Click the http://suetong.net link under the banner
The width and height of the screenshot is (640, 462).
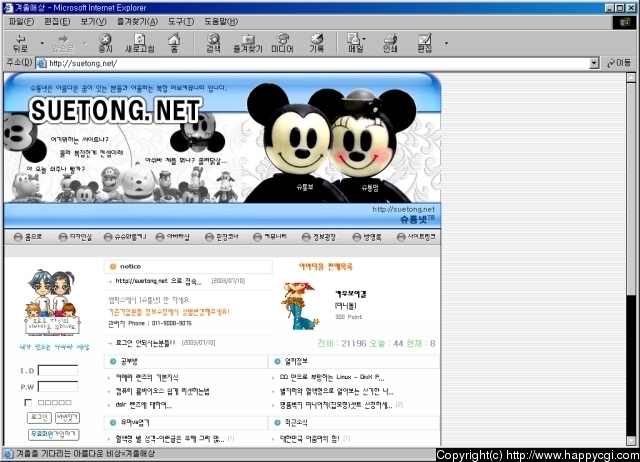pyautogui.click(x=403, y=209)
